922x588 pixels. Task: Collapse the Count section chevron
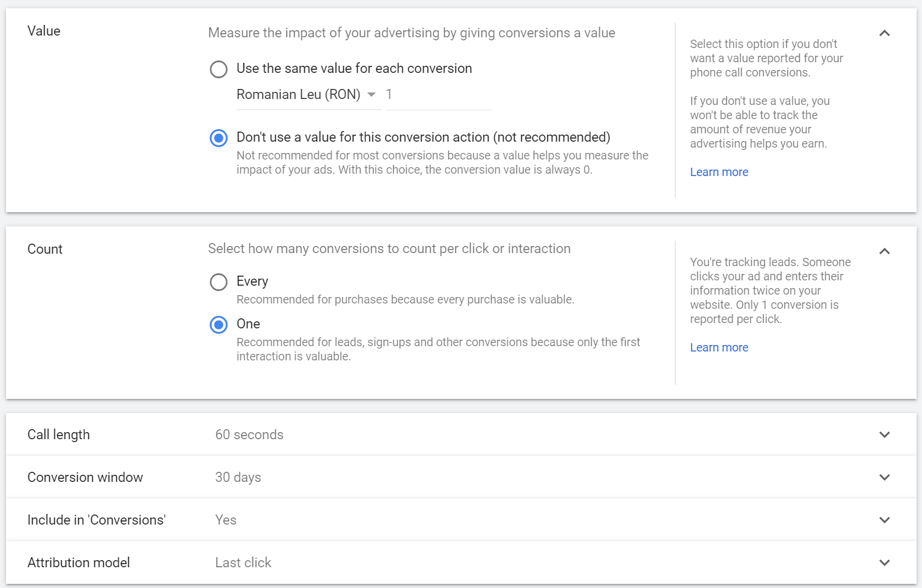[884, 252]
